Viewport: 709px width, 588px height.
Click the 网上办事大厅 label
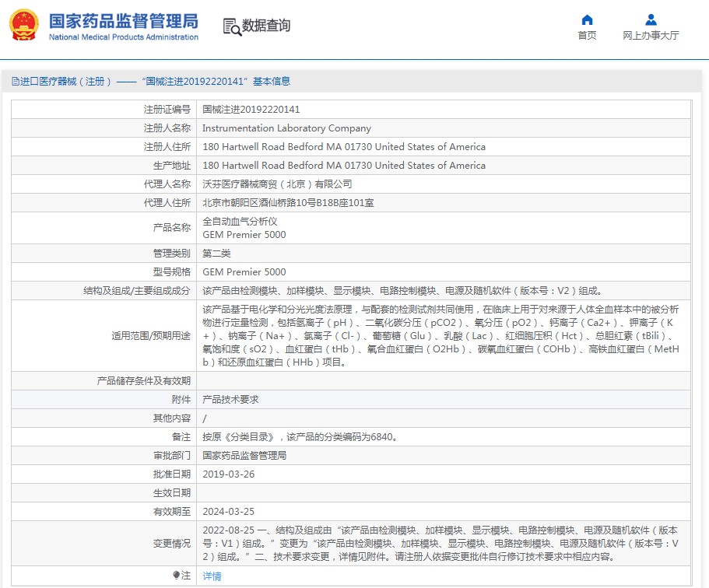click(651, 35)
